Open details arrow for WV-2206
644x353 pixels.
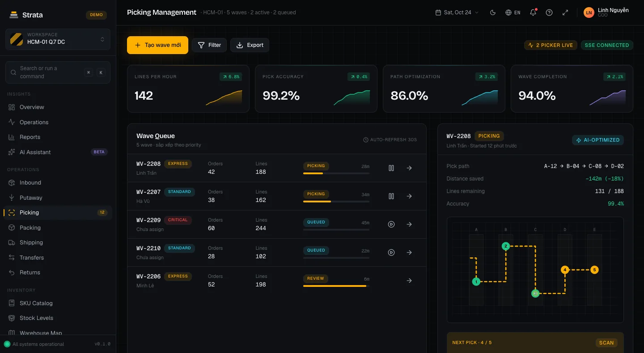coord(409,281)
